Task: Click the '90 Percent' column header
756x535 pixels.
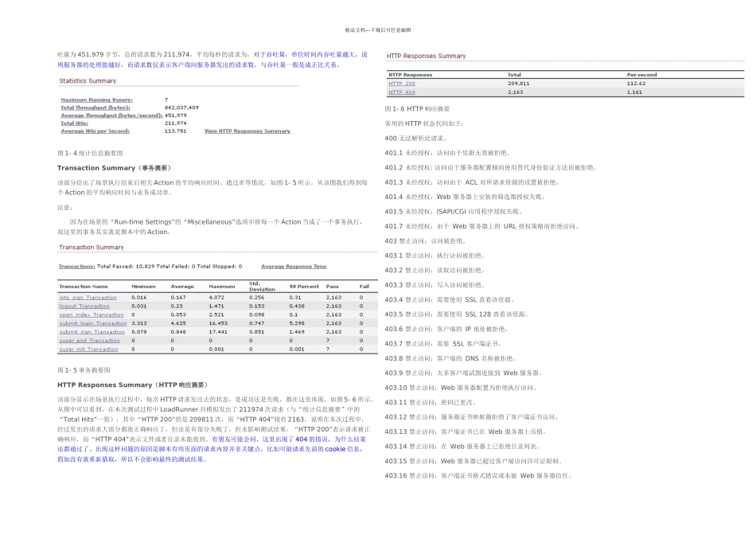Action: coord(304,287)
